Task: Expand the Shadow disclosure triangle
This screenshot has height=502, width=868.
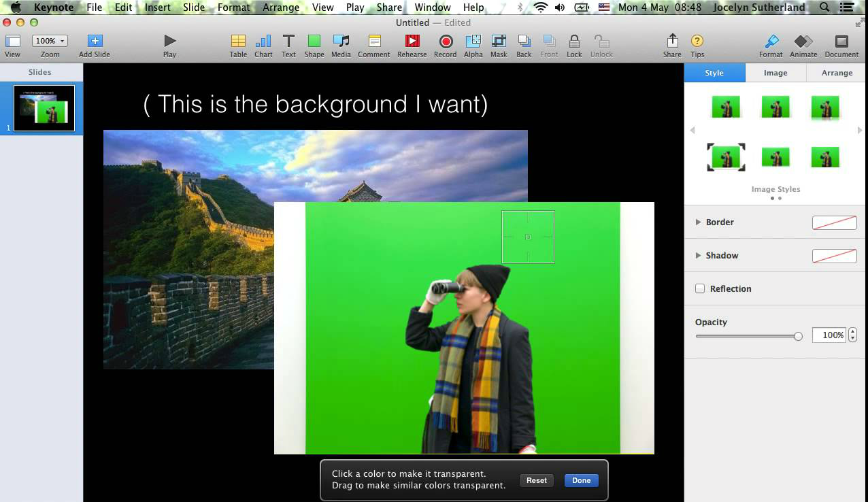Action: (x=698, y=256)
